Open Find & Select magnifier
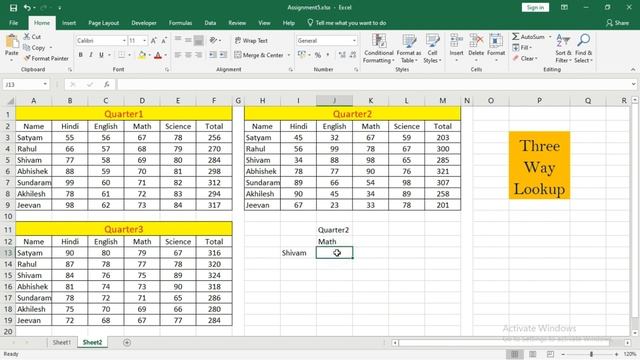This screenshot has width=640, height=360. tap(583, 49)
